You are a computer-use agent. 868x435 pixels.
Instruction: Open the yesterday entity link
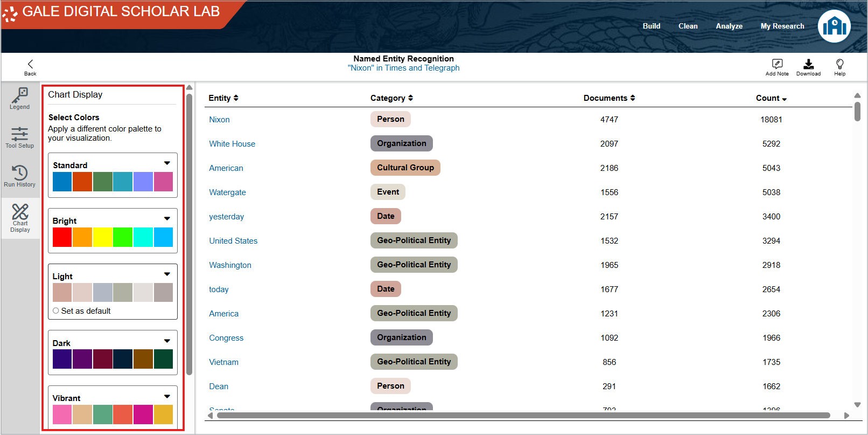click(x=226, y=217)
